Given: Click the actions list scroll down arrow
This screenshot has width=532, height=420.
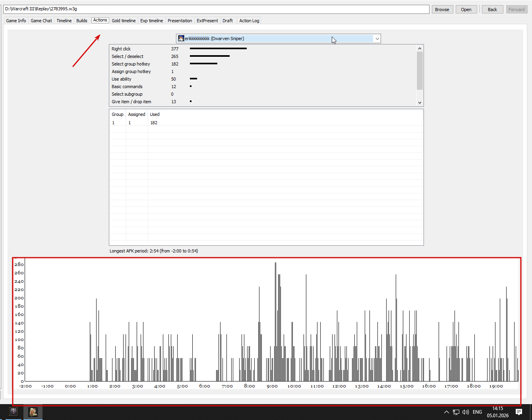Looking at the screenshot, I should point(420,102).
